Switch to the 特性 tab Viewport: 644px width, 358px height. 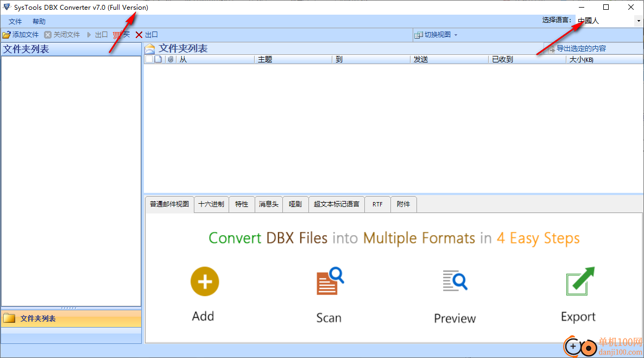(242, 204)
